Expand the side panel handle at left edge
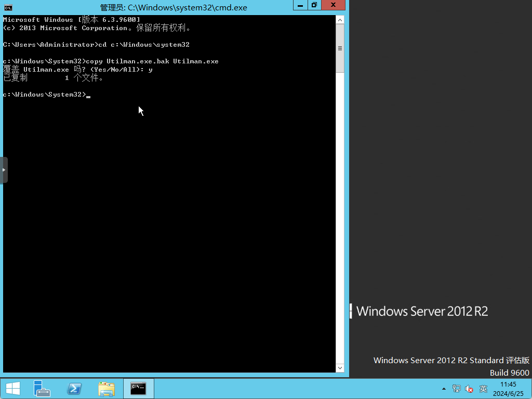 tap(4, 170)
